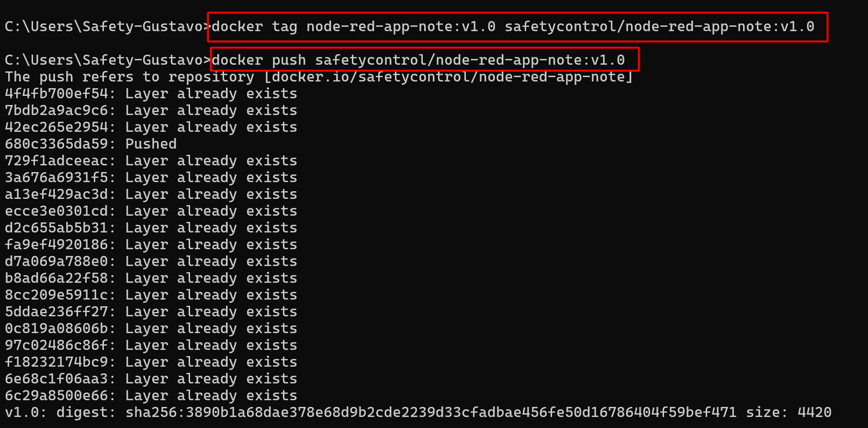Click the Pushed status text
This screenshot has height=428, width=868.
[x=151, y=144]
